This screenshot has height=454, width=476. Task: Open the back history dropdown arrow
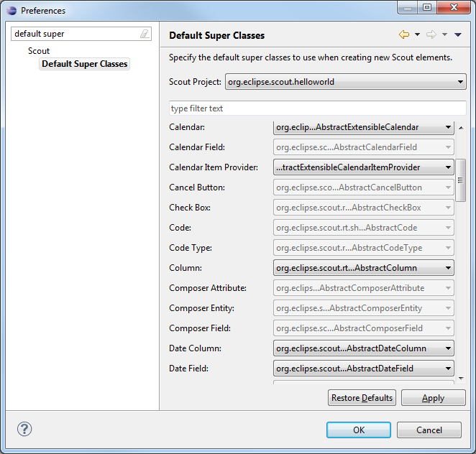click(x=418, y=34)
